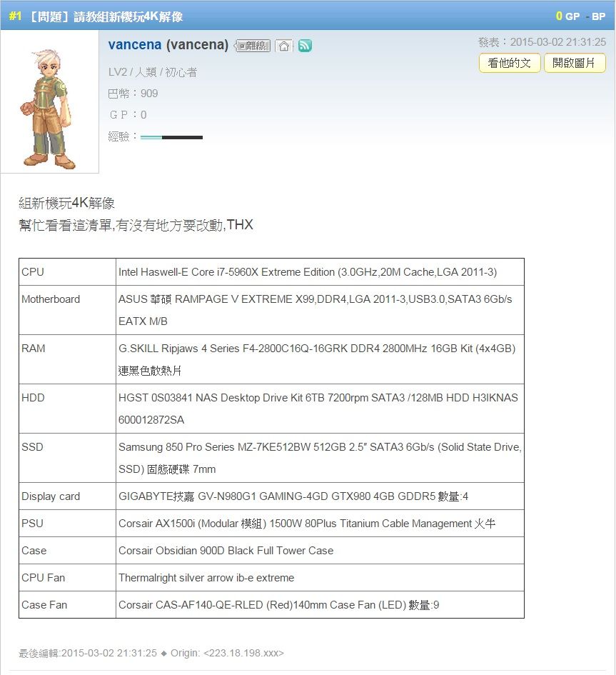Viewport: 616px width, 675px height.
Task: Click the PSU label cell
Action: pos(67,523)
